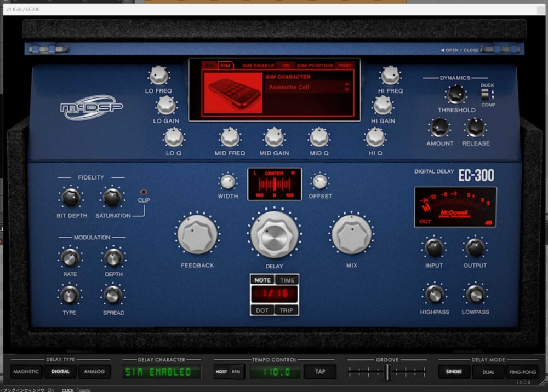Select the TIME delay tab

287,280
